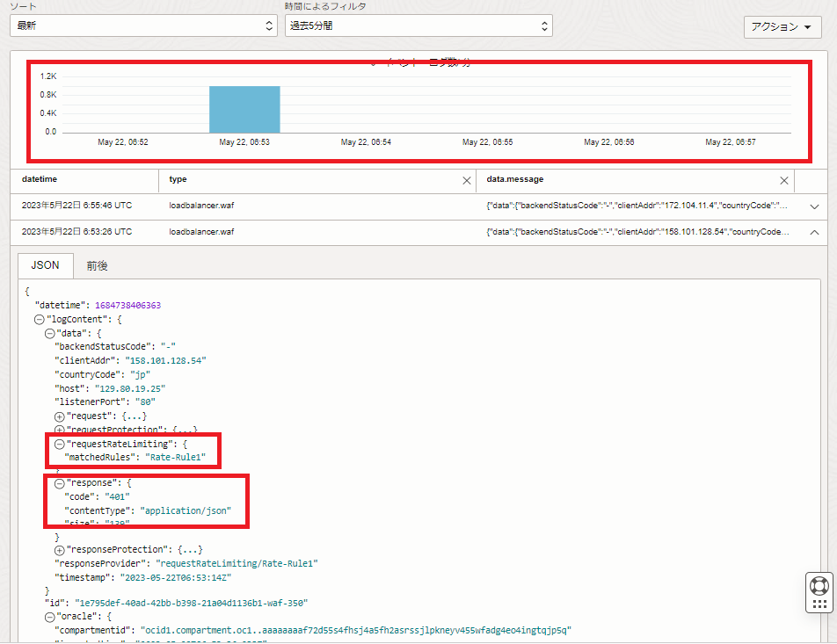Expand the responseProtection node plus icon

pyautogui.click(x=60, y=550)
